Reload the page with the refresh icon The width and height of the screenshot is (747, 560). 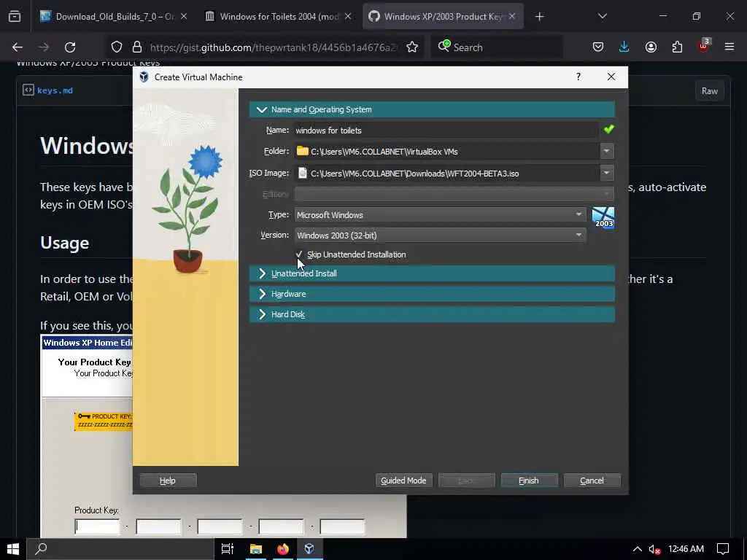[70, 47]
